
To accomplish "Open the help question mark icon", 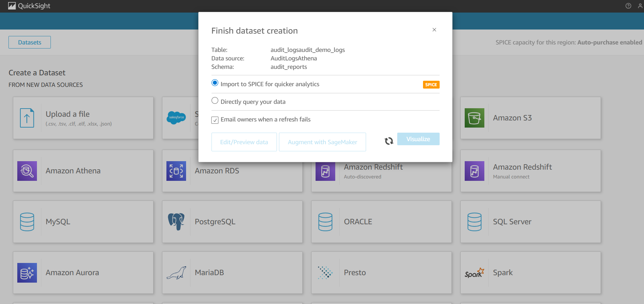I will [x=628, y=6].
